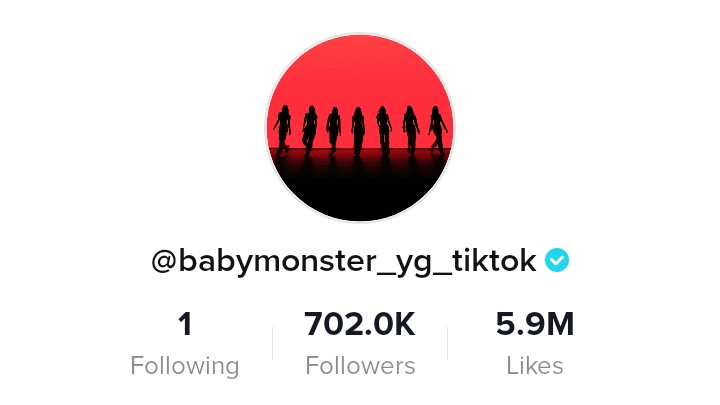Click the center silhouette in the avatar
Screen dimensions: 720x405
point(358,131)
